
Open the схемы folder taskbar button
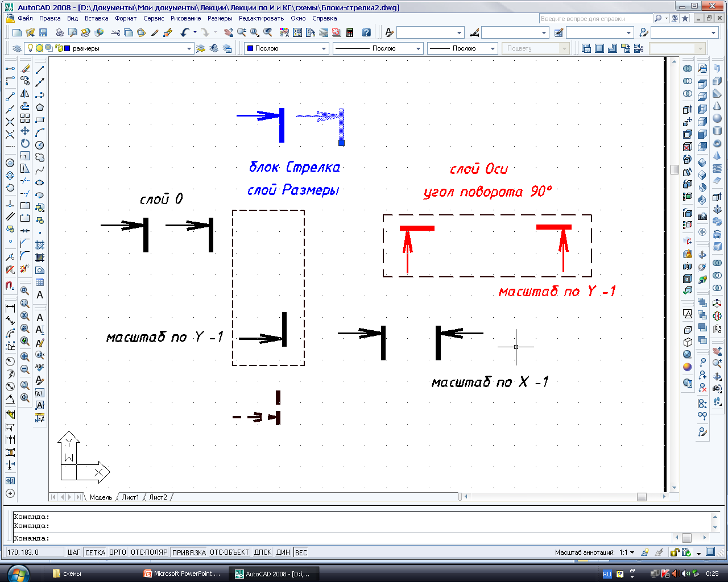91,574
